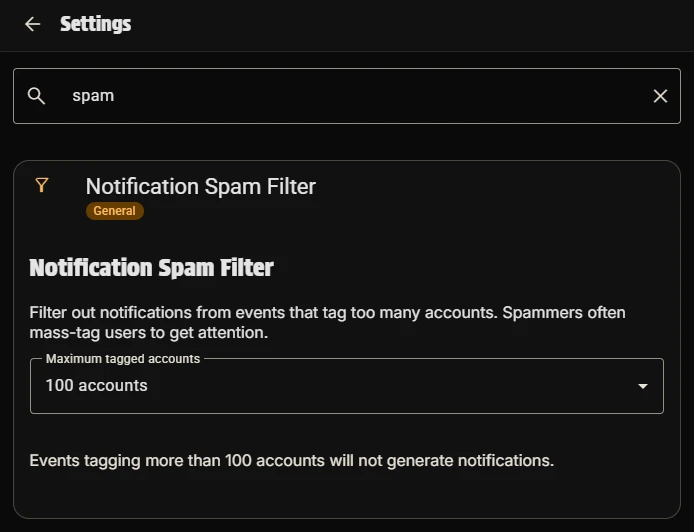Focus the settings search box
Image resolution: width=694 pixels, height=532 pixels.
pyautogui.click(x=350, y=96)
